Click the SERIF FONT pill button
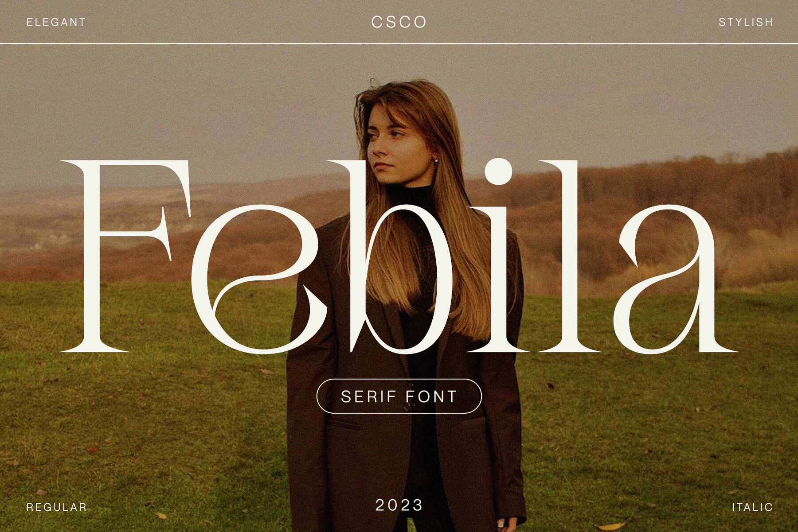This screenshot has height=532, width=798. [x=399, y=396]
